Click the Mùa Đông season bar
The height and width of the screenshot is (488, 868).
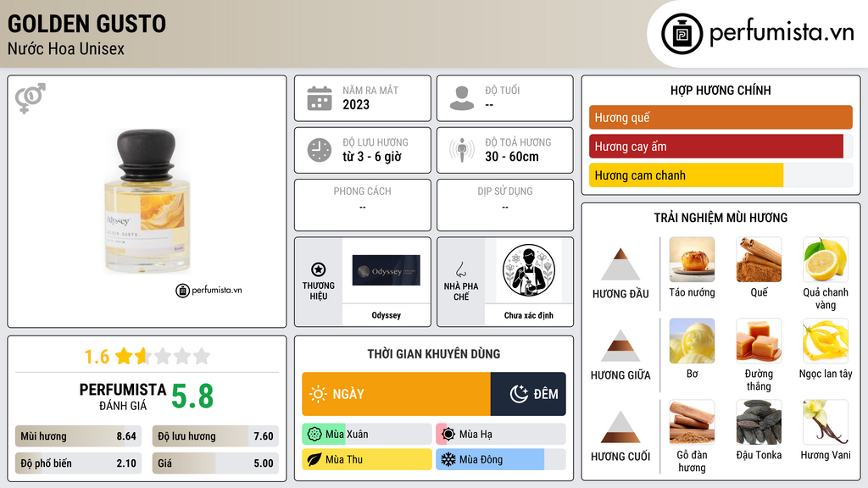tap(501, 459)
